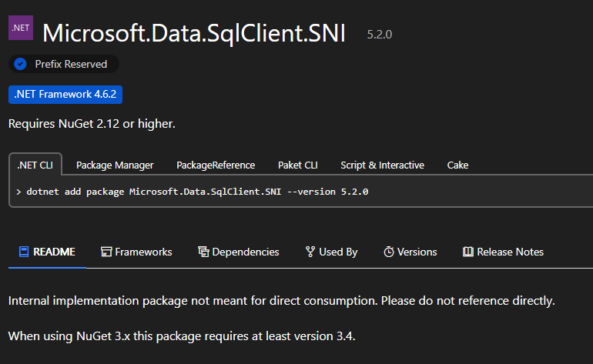Click the Used By fork icon
This screenshot has height=364, width=593.
310,252
